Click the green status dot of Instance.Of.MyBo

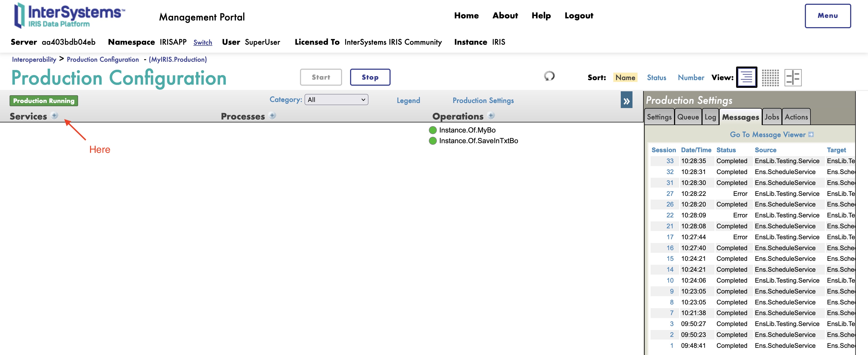coord(432,130)
